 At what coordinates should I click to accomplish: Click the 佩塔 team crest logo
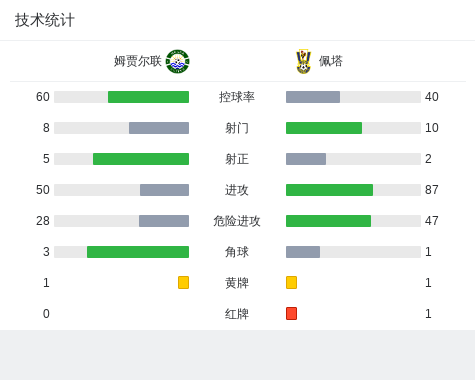coord(304,61)
